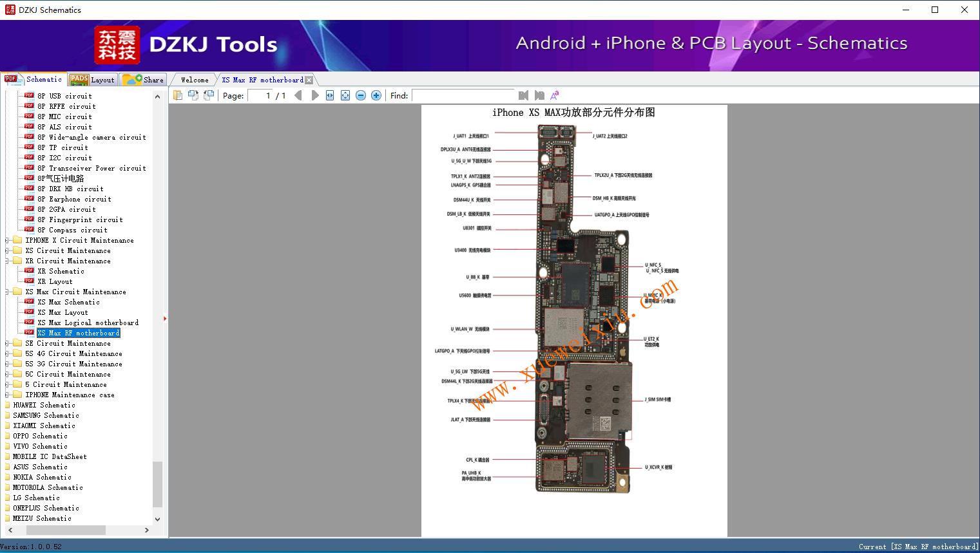Zoom out using the minus icon
Image resolution: width=980 pixels, height=553 pixels.
coord(360,95)
